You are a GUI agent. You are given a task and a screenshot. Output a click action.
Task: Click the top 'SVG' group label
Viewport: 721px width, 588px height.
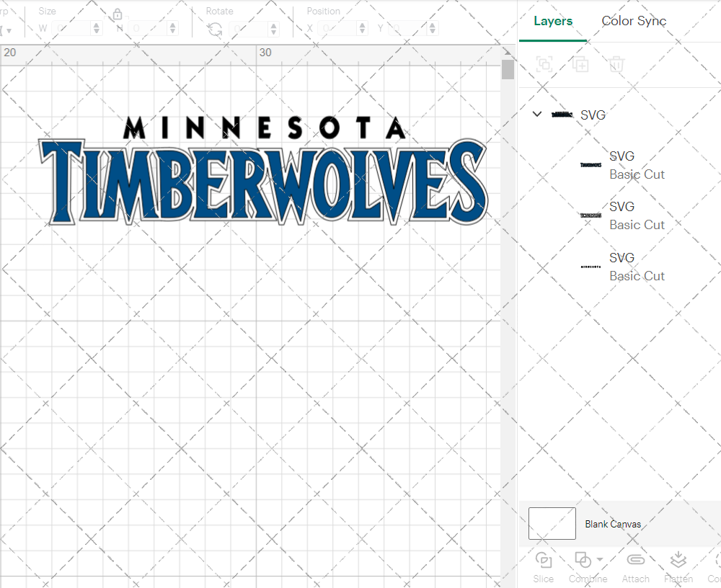593,115
